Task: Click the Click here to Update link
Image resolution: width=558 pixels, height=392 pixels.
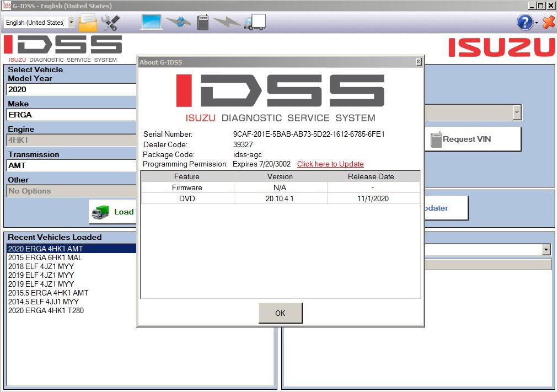Action: (x=330, y=164)
